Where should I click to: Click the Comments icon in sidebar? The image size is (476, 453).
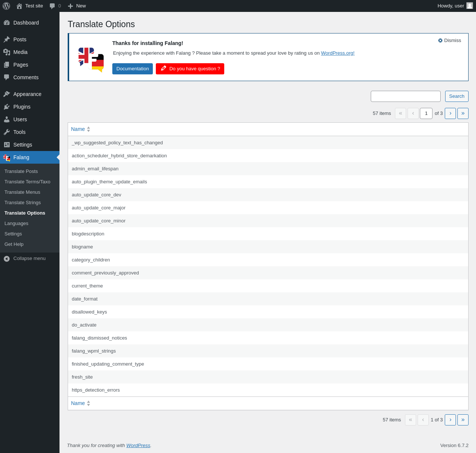tap(7, 77)
